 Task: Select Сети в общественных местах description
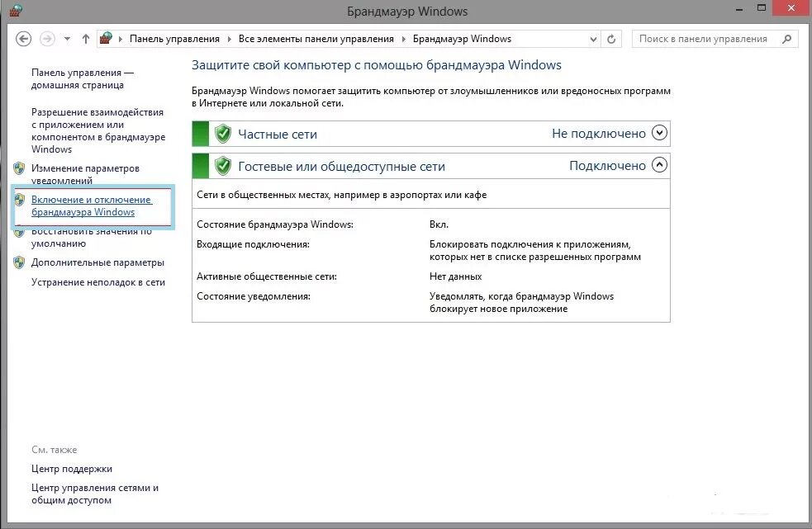coord(342,195)
